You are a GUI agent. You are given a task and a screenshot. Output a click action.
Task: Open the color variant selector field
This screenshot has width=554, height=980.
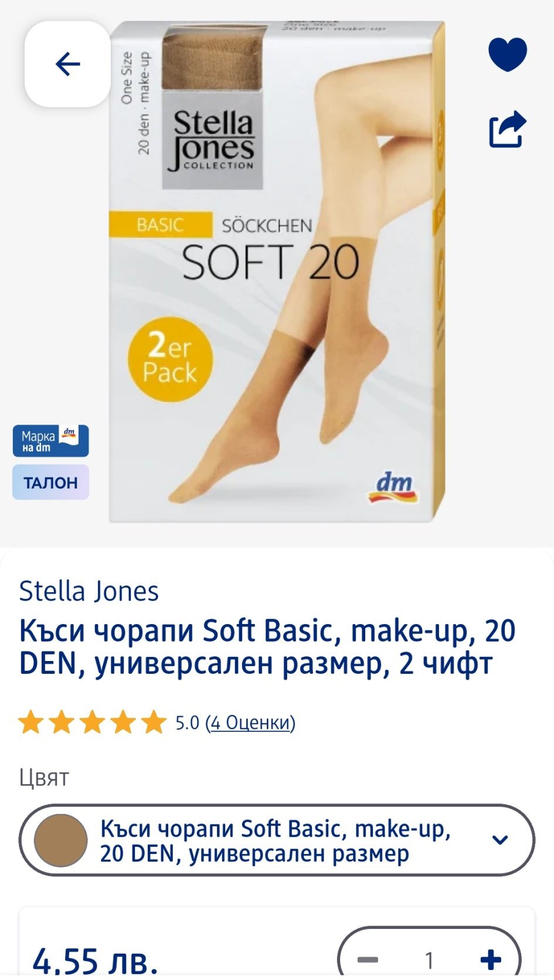[x=277, y=840]
